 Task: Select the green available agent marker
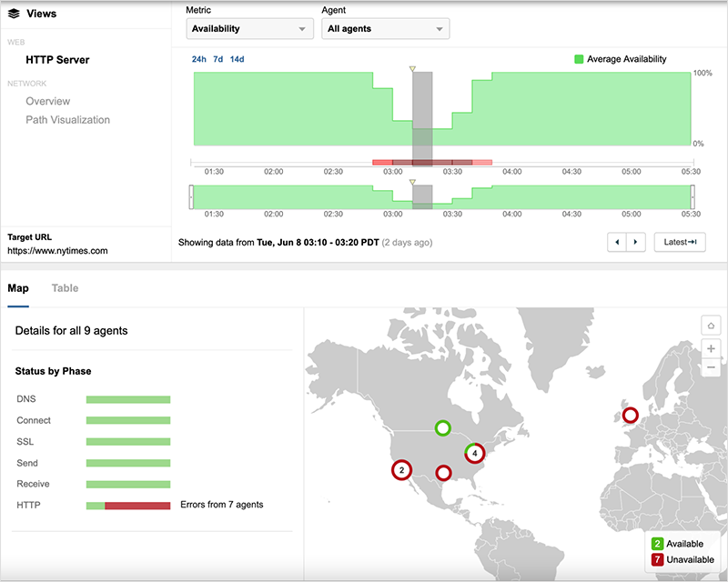click(x=442, y=427)
